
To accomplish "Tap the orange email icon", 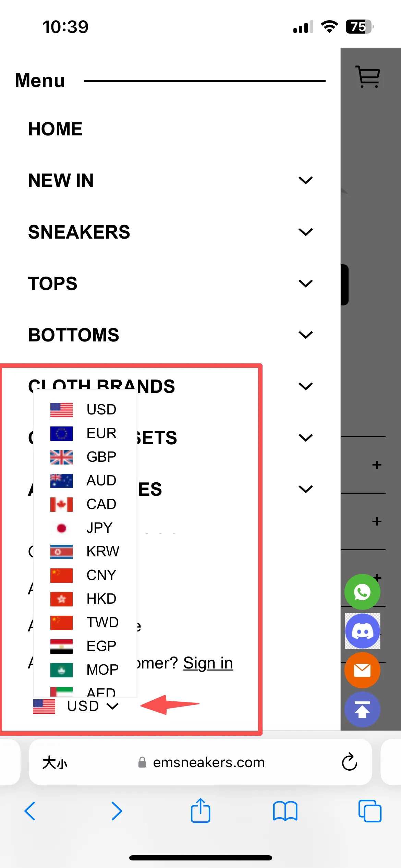I will pos(362,670).
